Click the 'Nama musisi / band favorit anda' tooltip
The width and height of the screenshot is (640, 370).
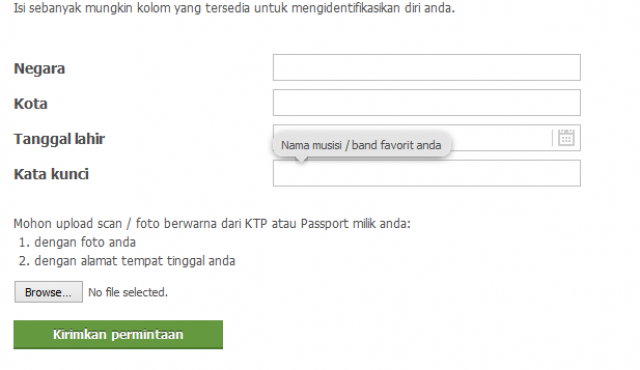(362, 145)
